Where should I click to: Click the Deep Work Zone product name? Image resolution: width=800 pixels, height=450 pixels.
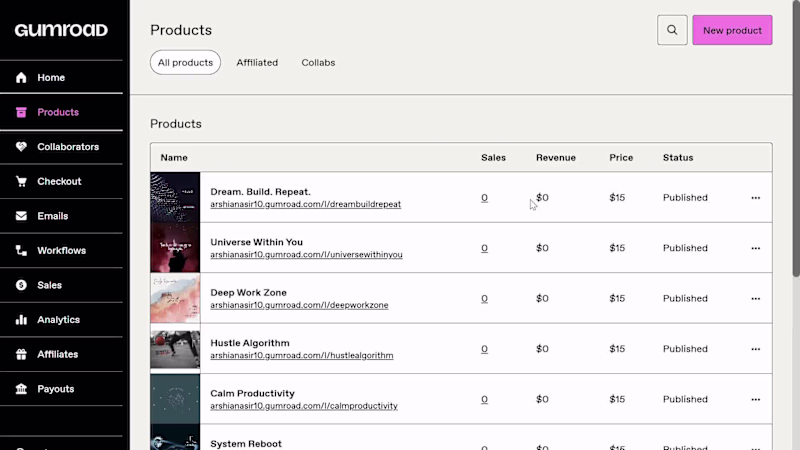pos(248,293)
